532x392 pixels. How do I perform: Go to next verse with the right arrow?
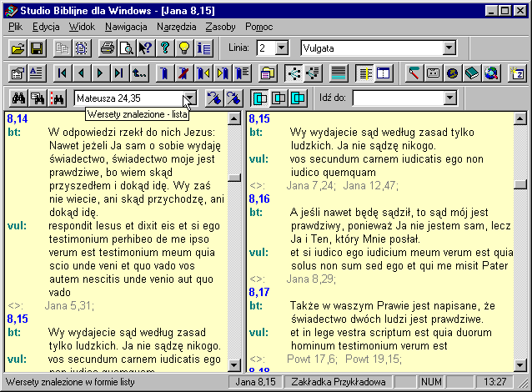(100, 73)
